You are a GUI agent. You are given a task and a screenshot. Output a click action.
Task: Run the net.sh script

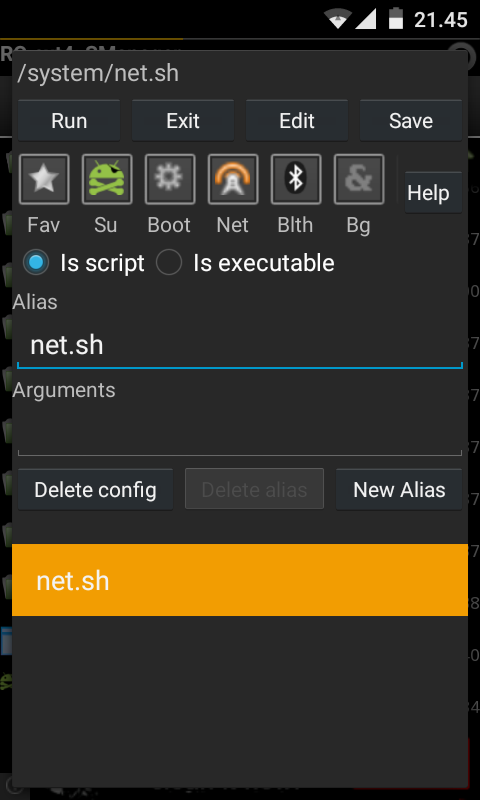tap(69, 121)
